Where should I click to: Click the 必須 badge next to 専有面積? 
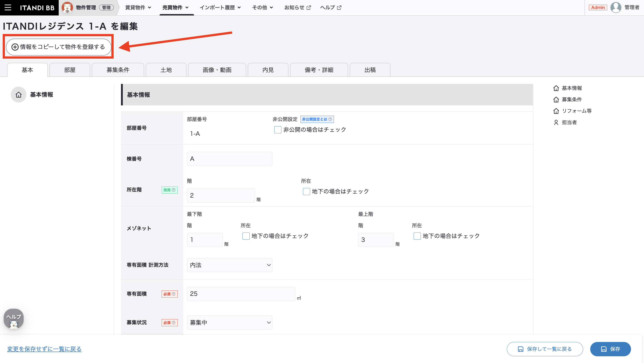pos(169,294)
